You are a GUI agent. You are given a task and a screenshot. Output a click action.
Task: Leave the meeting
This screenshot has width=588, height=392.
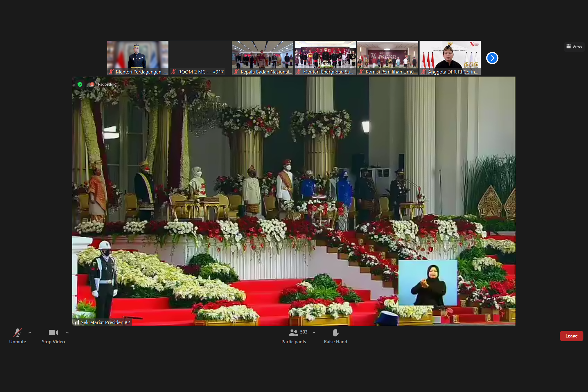tap(571, 336)
